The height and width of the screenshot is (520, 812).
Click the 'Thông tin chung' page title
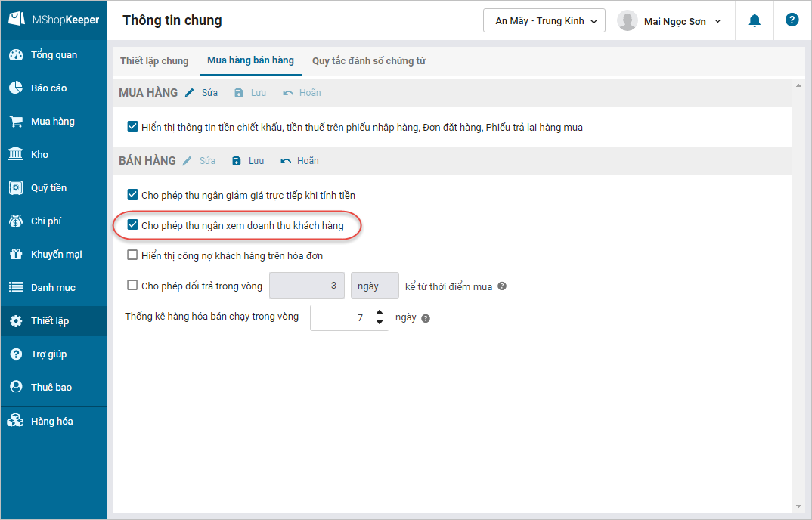[x=172, y=20]
